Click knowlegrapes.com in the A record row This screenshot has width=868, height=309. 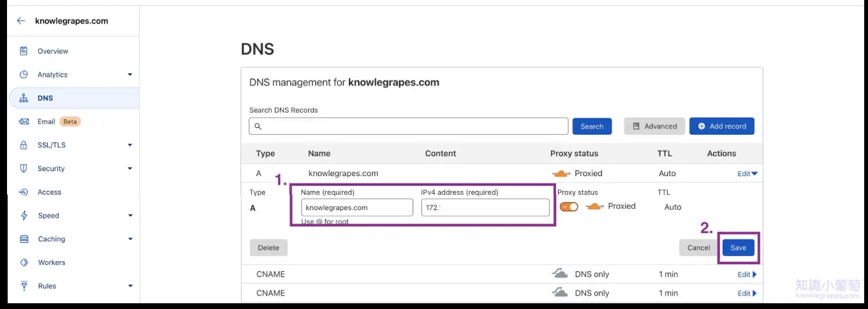click(x=343, y=174)
